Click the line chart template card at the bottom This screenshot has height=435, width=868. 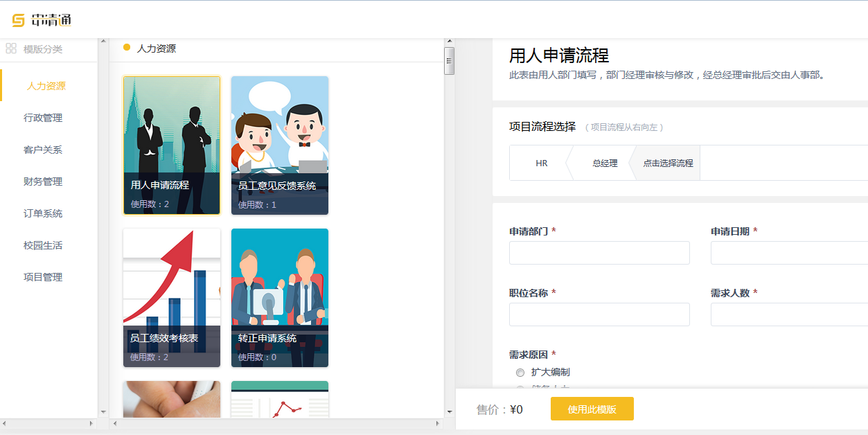[280, 400]
